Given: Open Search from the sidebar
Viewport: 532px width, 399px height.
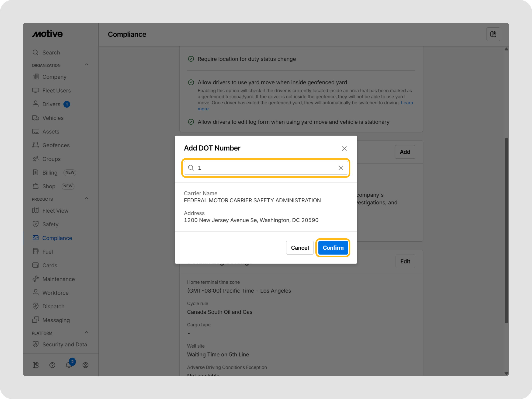Looking at the screenshot, I should 51,52.
